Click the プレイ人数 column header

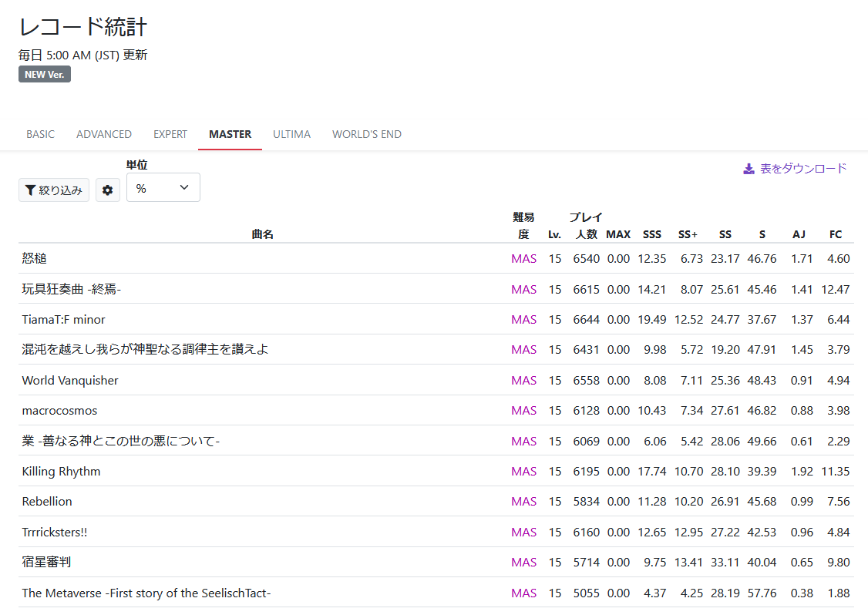(587, 225)
